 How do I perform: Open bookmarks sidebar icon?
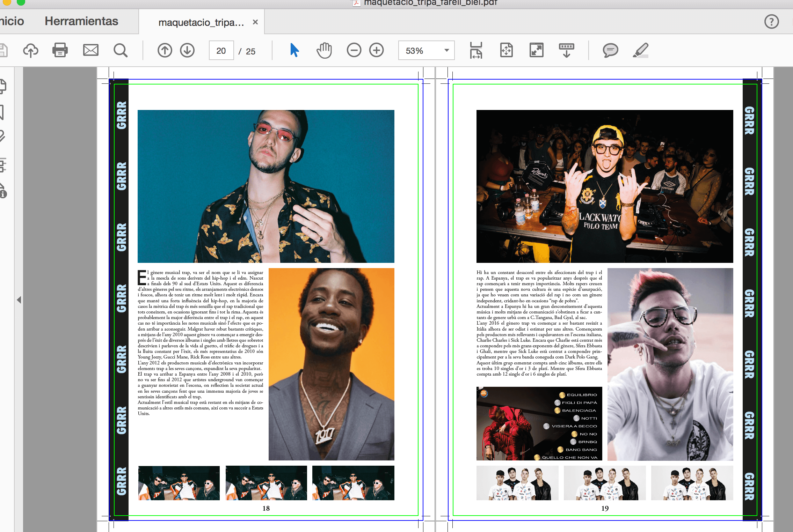(x=2, y=112)
